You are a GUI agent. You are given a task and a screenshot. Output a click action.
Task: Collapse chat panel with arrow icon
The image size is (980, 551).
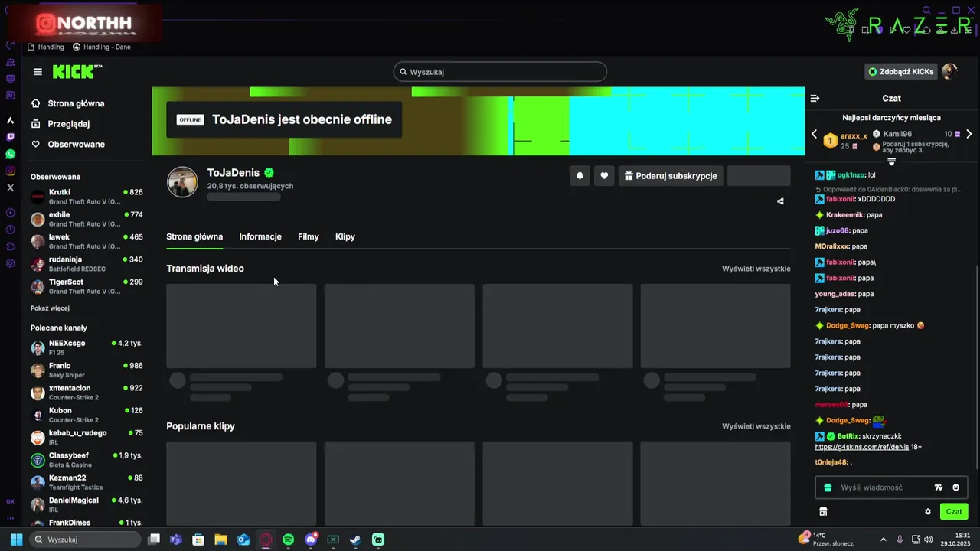click(x=815, y=99)
